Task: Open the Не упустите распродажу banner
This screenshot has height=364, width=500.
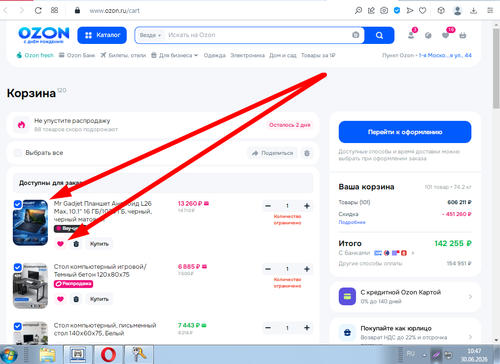Action: tap(163, 125)
